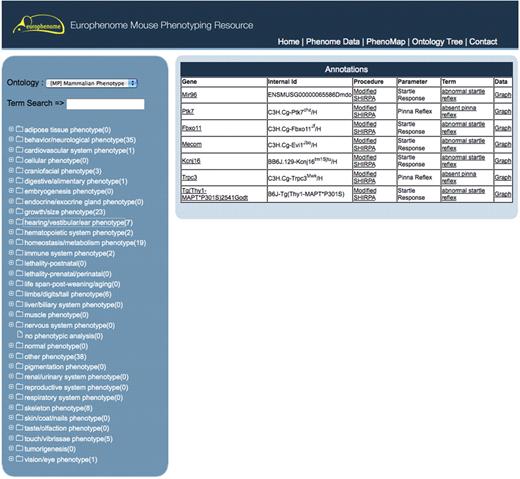Select hearing/vestibular/ear phenotype(7) tree label
The image size is (520, 479).
pos(78,222)
